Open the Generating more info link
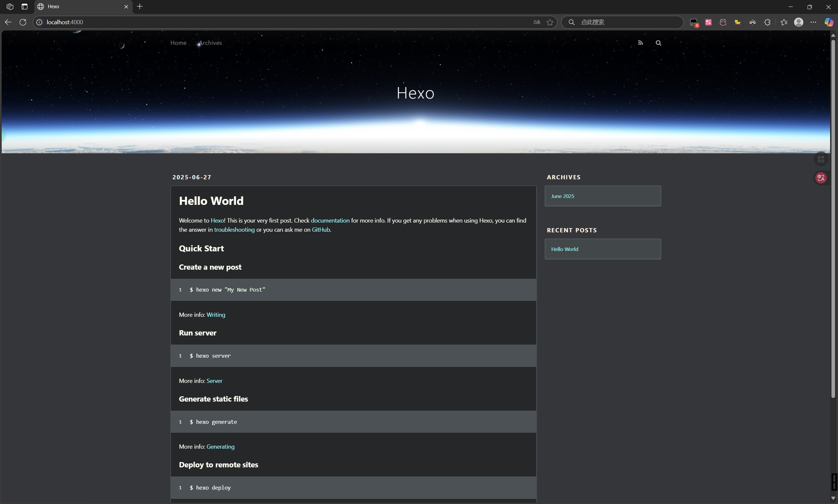Image resolution: width=838 pixels, height=504 pixels. 220,447
